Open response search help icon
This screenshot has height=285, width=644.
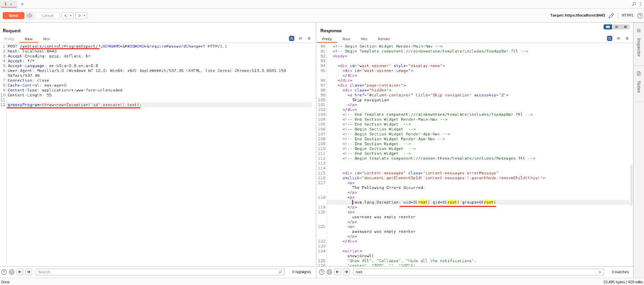[x=322, y=272]
